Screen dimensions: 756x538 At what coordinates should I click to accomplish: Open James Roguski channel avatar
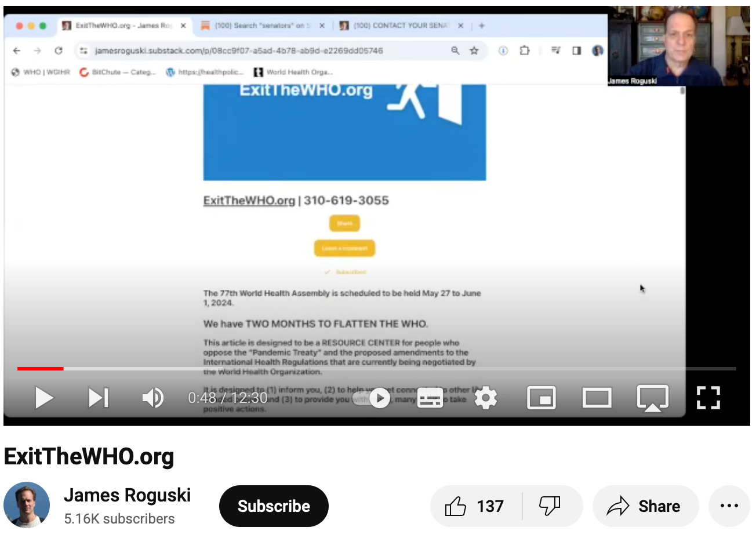tap(27, 505)
